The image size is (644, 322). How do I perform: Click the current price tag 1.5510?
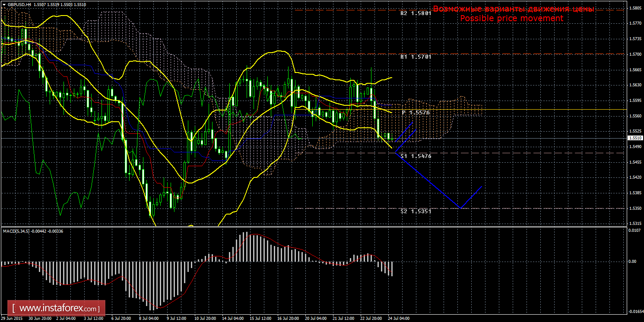(634, 138)
